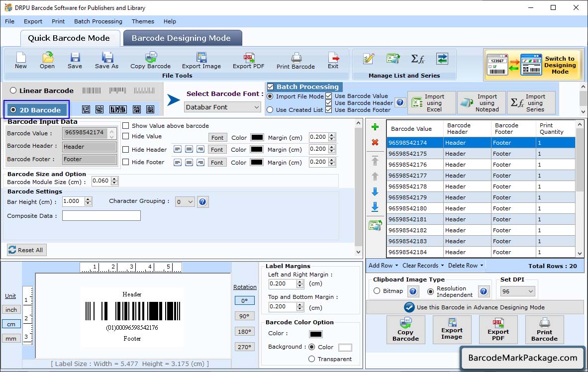Open Batch Processing menu

click(98, 21)
